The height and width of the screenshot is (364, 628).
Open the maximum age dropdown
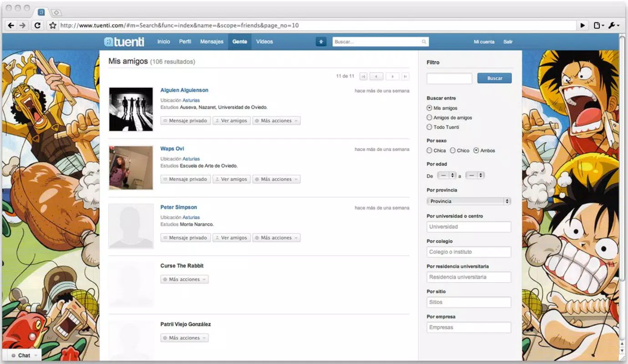click(x=475, y=175)
